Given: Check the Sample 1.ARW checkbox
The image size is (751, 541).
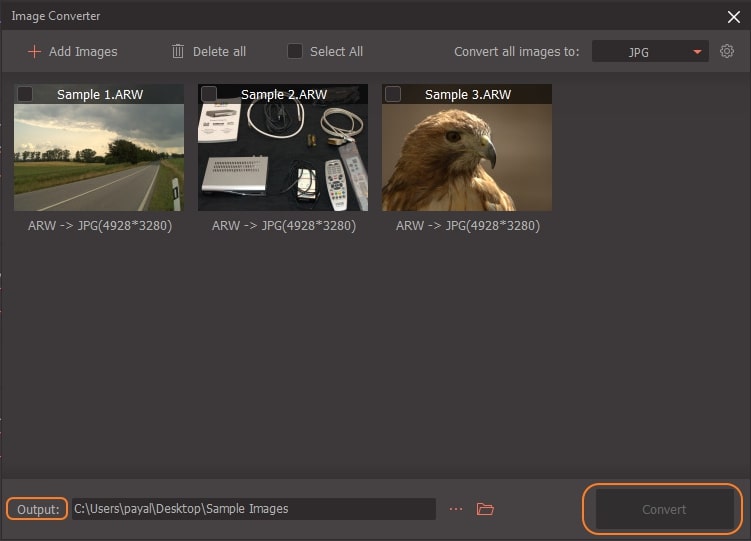Looking at the screenshot, I should (25, 94).
